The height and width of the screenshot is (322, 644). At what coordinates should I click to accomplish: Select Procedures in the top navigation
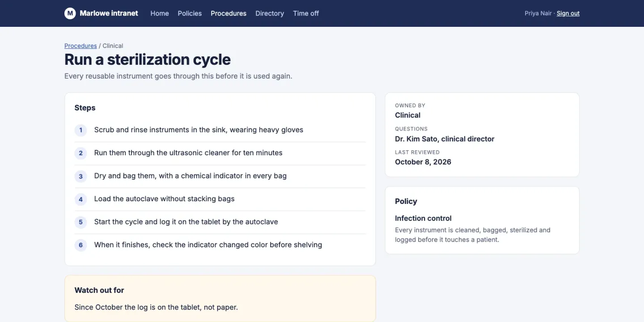coord(229,13)
